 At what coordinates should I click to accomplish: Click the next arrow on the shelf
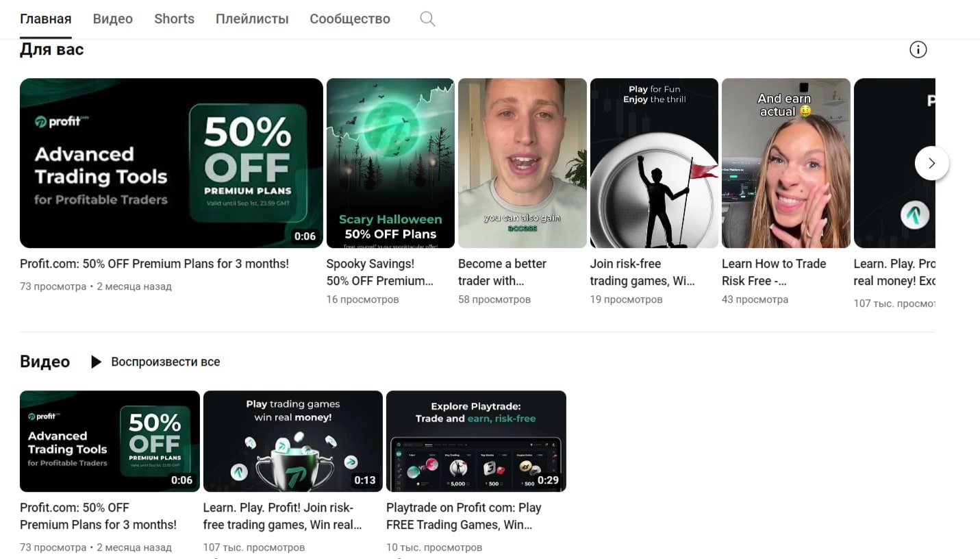pyautogui.click(x=931, y=163)
